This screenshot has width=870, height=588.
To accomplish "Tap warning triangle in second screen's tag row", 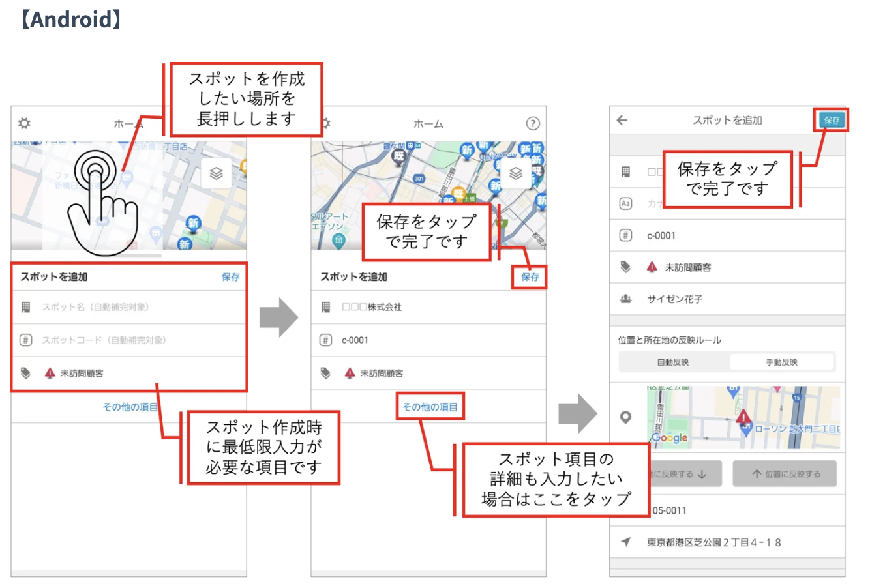I will (350, 373).
